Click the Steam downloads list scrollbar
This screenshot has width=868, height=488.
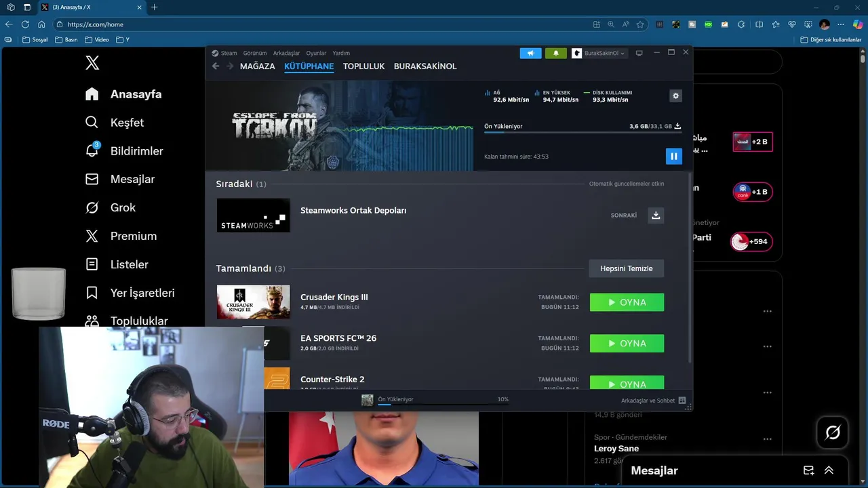click(690, 268)
